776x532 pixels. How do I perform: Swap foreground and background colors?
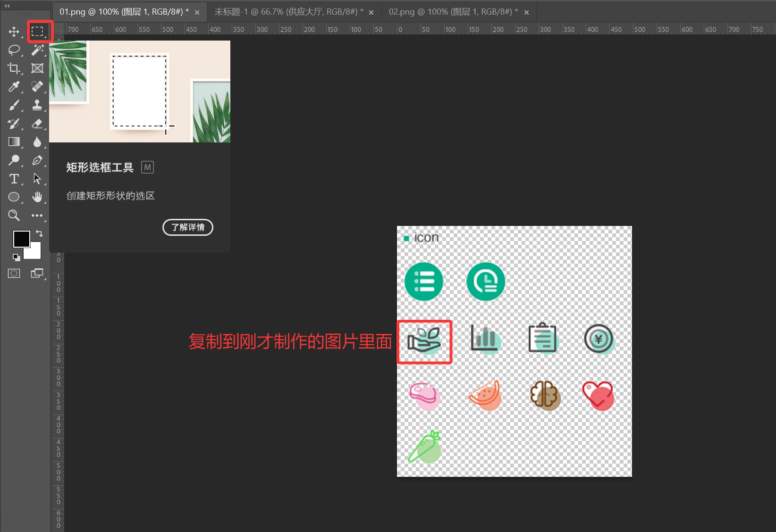coord(39,233)
